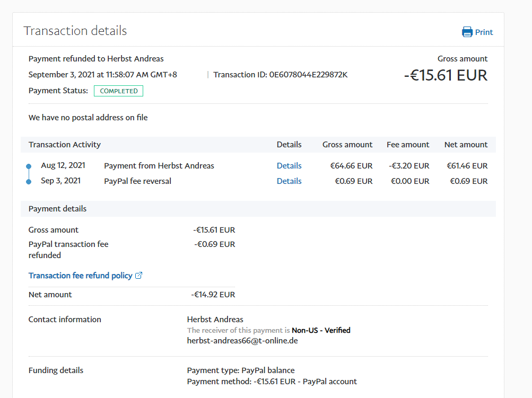Click the Fee amount column header
Viewport: 532px width, 398px height.
point(408,145)
